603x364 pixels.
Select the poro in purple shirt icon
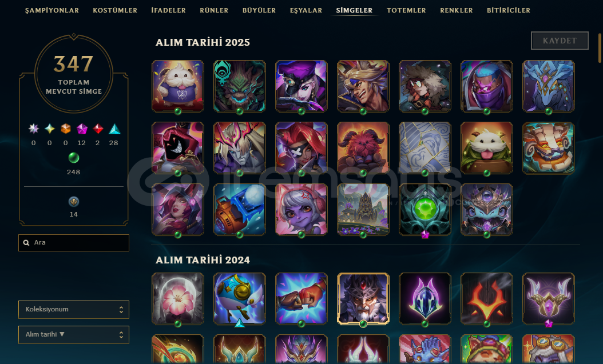(178, 86)
